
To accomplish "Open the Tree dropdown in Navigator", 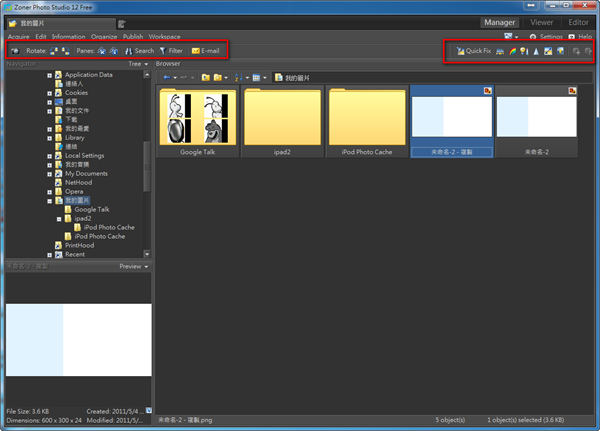I will tap(138, 65).
